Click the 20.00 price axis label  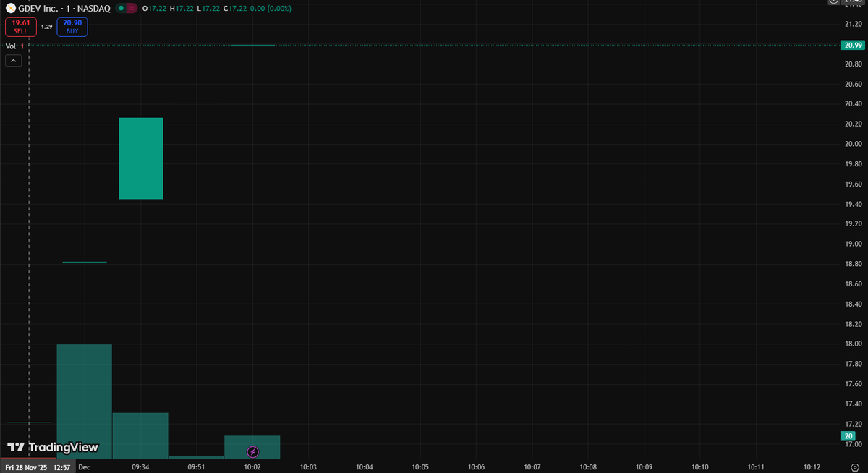pyautogui.click(x=853, y=143)
